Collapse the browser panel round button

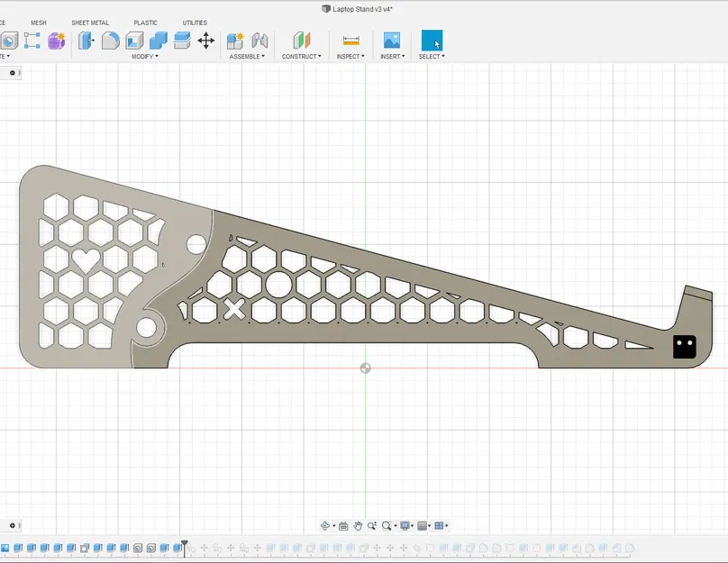click(13, 73)
